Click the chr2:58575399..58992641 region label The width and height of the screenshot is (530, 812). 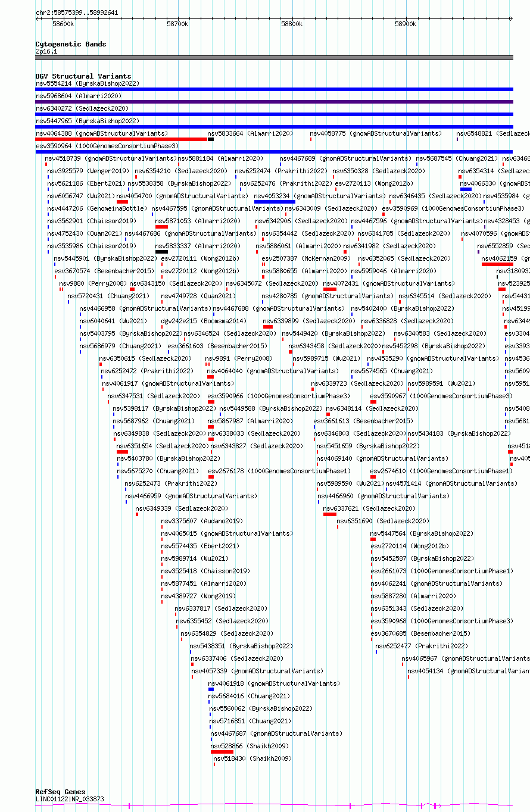(77, 13)
